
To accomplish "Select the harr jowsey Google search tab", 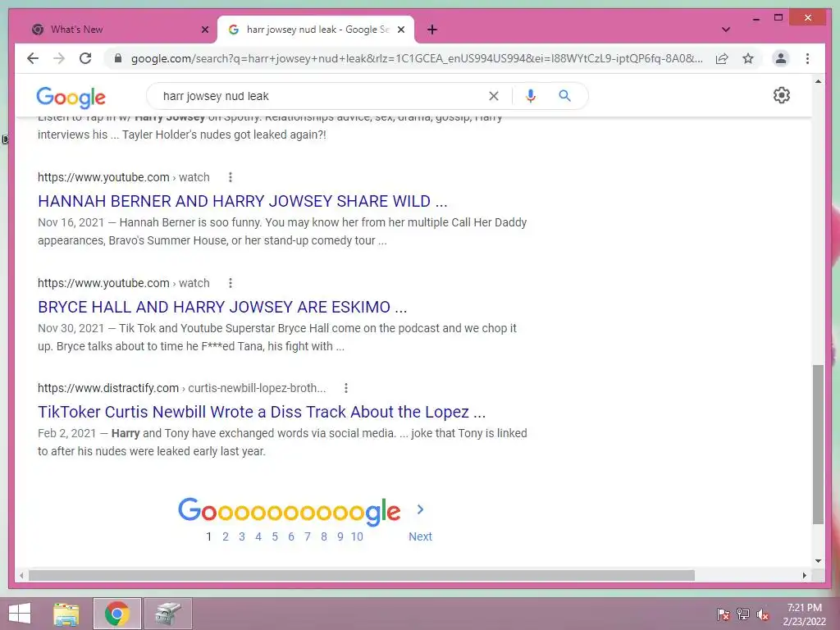I will [x=316, y=30].
